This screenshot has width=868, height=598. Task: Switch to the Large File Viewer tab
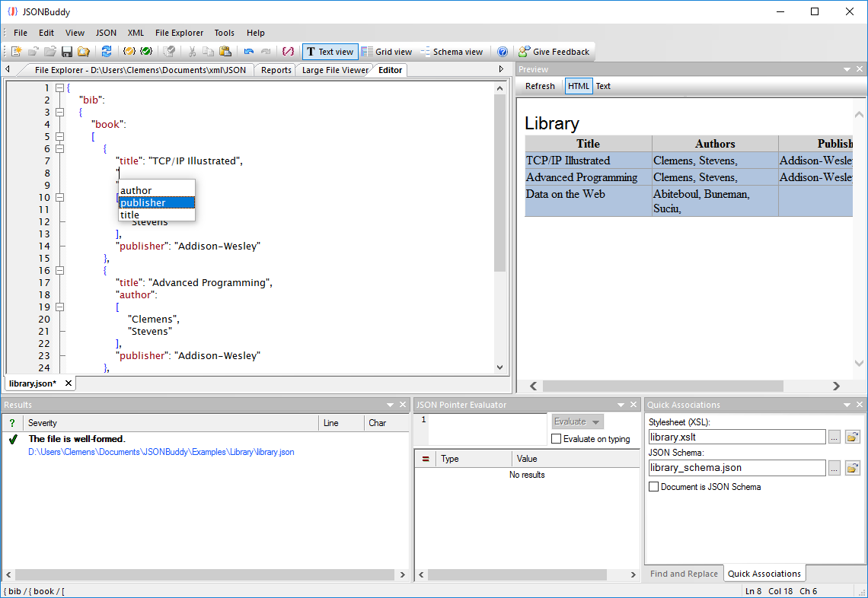tap(335, 70)
